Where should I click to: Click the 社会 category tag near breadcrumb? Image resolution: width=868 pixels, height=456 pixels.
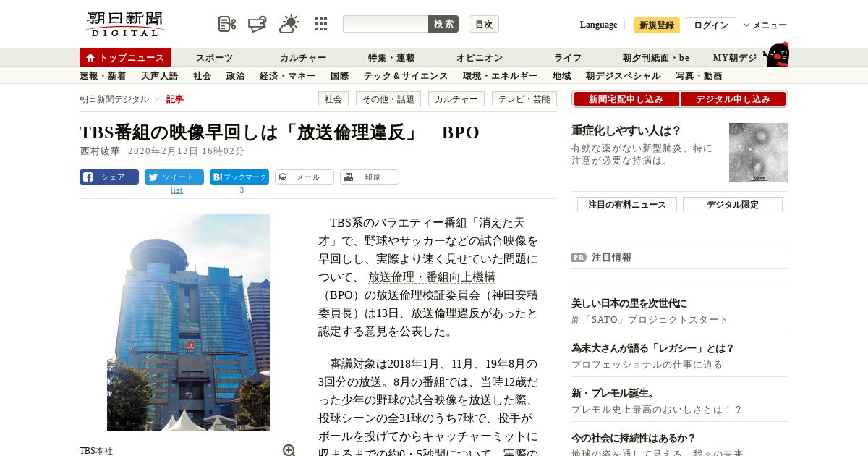click(x=333, y=99)
